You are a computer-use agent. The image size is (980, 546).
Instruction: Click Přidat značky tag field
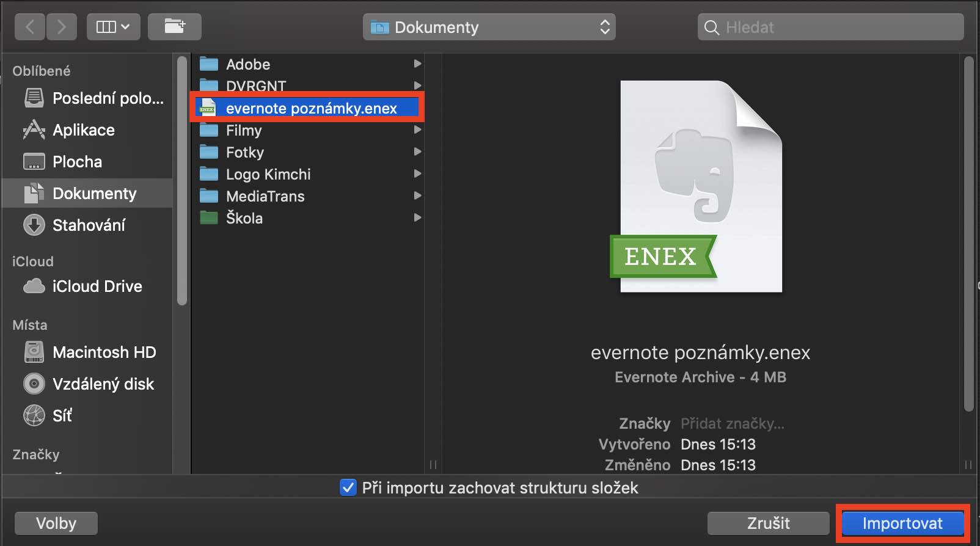click(x=733, y=423)
